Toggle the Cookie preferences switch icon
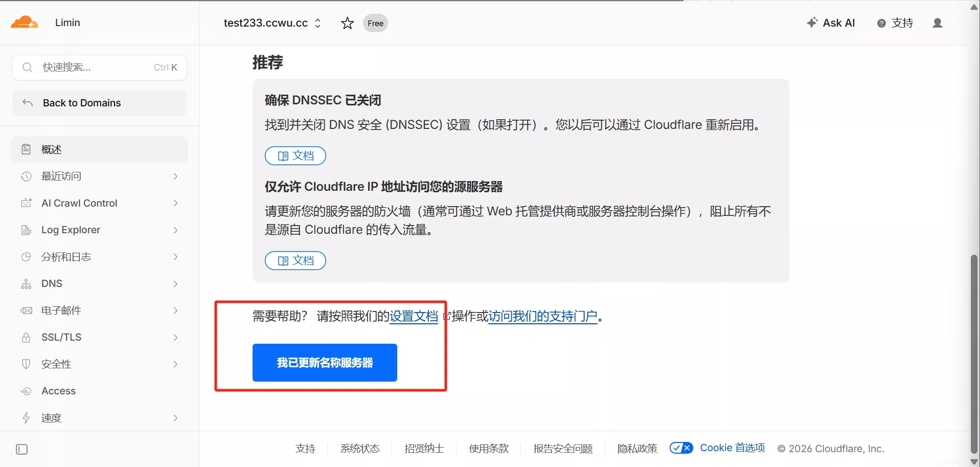Image resolution: width=980 pixels, height=467 pixels. click(681, 448)
